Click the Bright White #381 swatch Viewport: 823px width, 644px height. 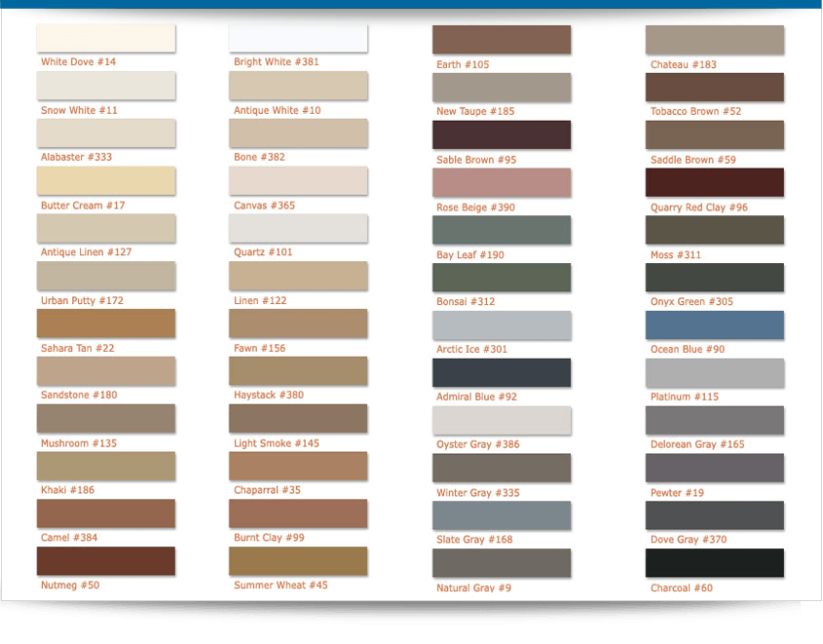[298, 38]
